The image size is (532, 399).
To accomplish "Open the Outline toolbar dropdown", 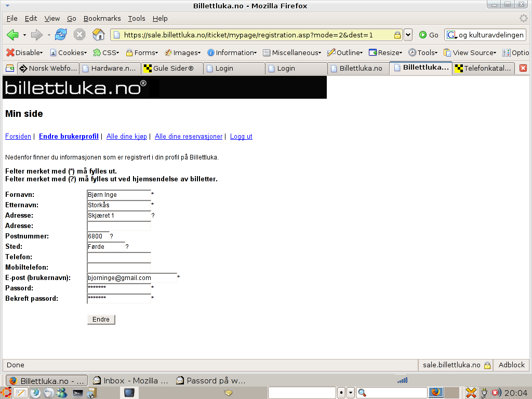I will pos(345,52).
